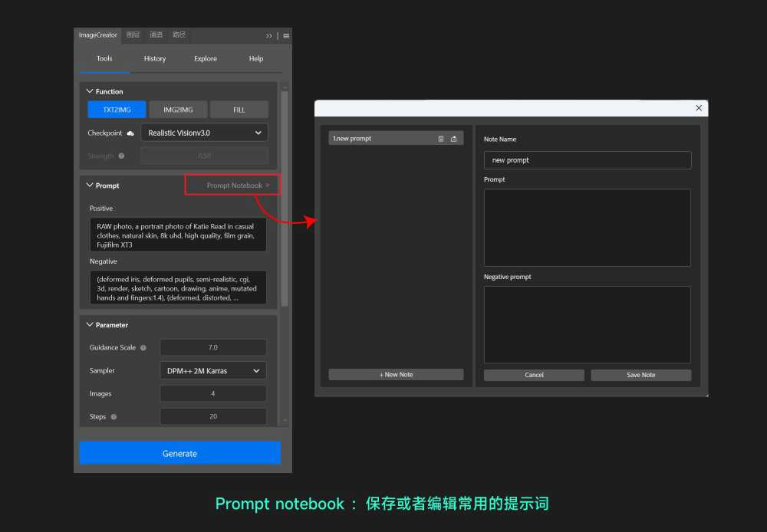The height and width of the screenshot is (532, 767).
Task: Open the panel hamburger menu icon
Action: coord(286,35)
